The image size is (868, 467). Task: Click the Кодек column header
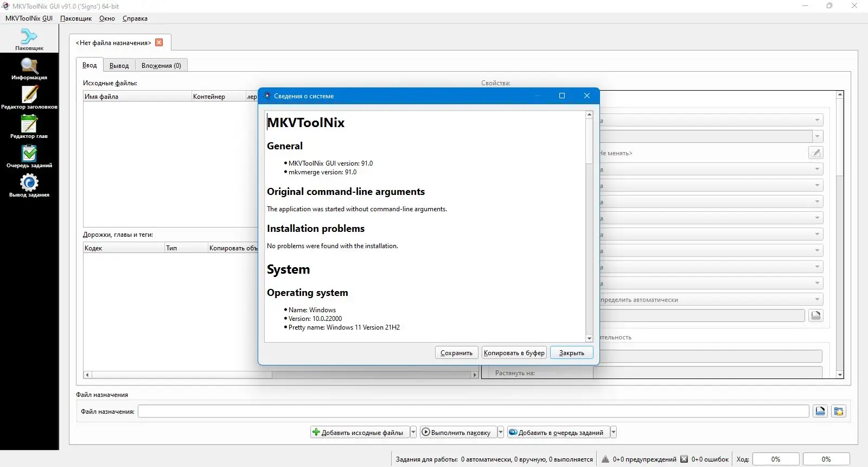(124, 248)
